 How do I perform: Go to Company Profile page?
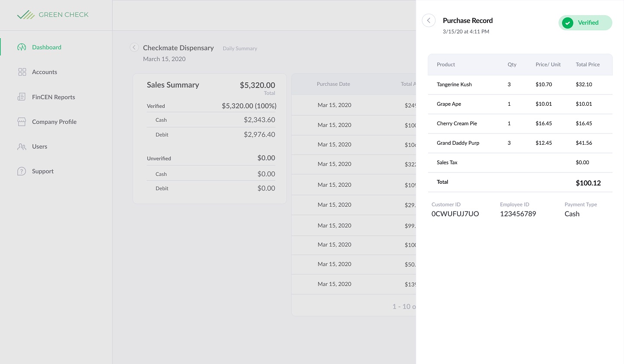coord(54,122)
